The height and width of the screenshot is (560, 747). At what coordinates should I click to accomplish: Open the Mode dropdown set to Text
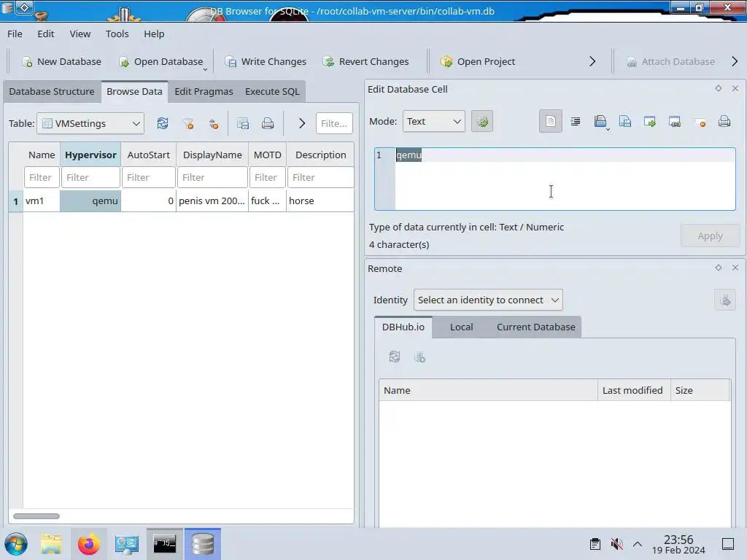point(433,122)
